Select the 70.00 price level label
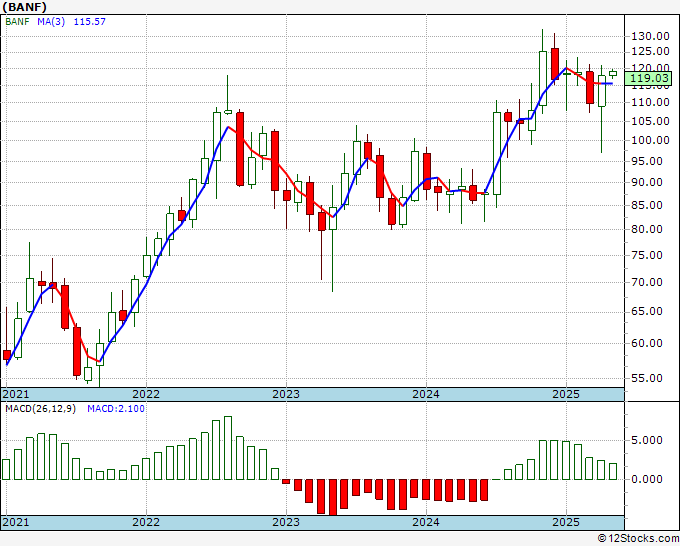 click(x=647, y=282)
